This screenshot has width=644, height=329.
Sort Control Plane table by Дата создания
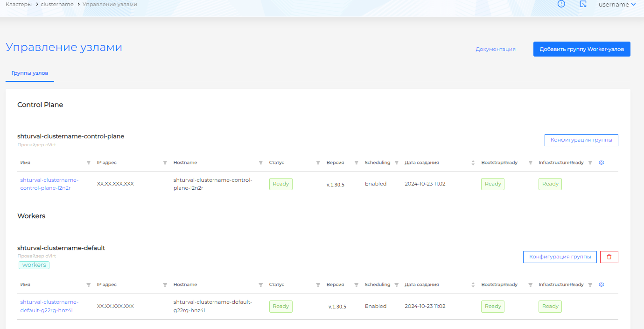point(473,163)
